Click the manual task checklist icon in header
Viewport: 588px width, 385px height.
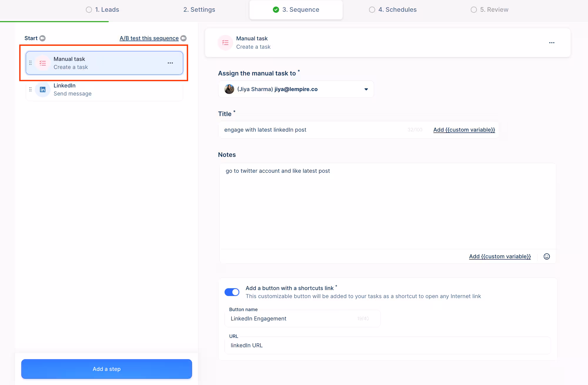225,43
